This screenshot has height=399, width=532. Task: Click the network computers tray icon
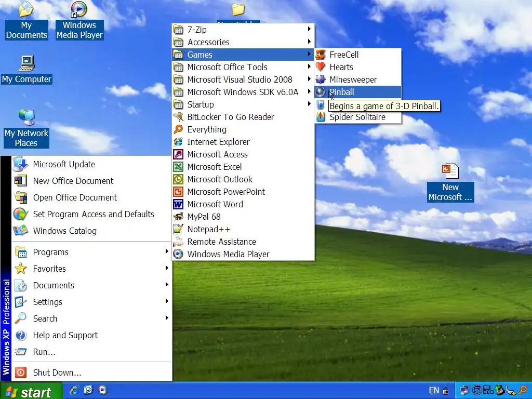coord(464,390)
